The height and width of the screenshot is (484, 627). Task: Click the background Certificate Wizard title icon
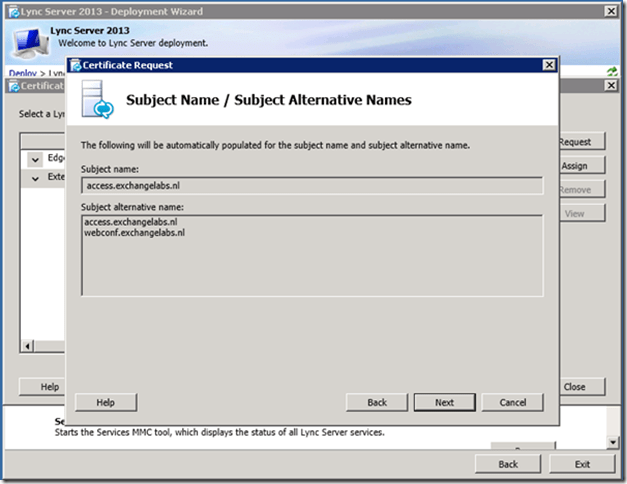pyautogui.click(x=14, y=87)
